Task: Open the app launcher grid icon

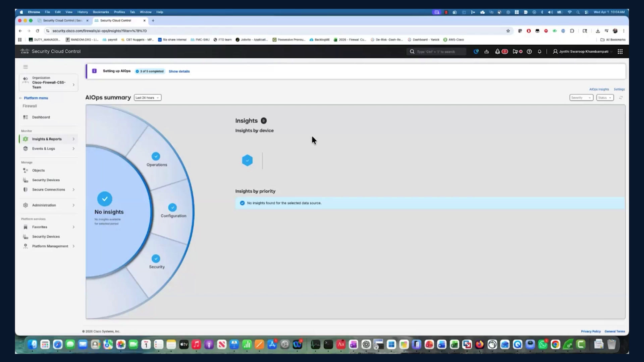Action: (620, 52)
